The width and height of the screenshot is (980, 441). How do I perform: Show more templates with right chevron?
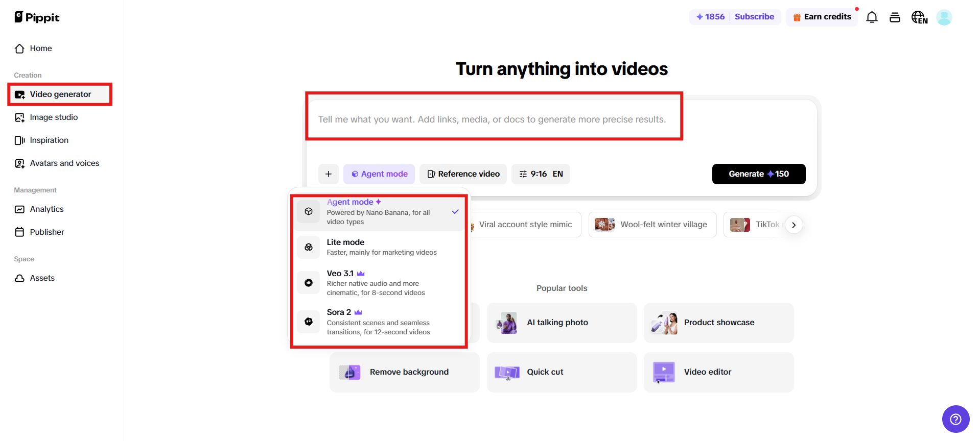click(x=794, y=225)
